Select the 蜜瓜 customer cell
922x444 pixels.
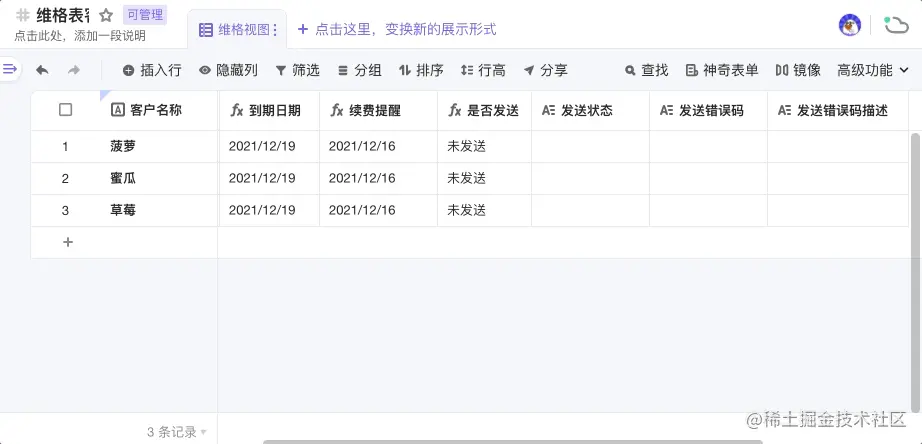pos(159,178)
